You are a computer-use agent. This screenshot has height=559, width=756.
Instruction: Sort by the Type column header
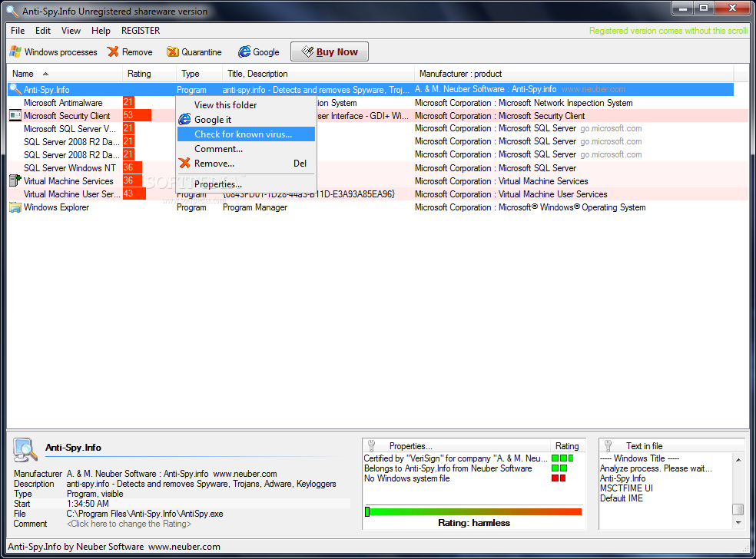(x=200, y=74)
